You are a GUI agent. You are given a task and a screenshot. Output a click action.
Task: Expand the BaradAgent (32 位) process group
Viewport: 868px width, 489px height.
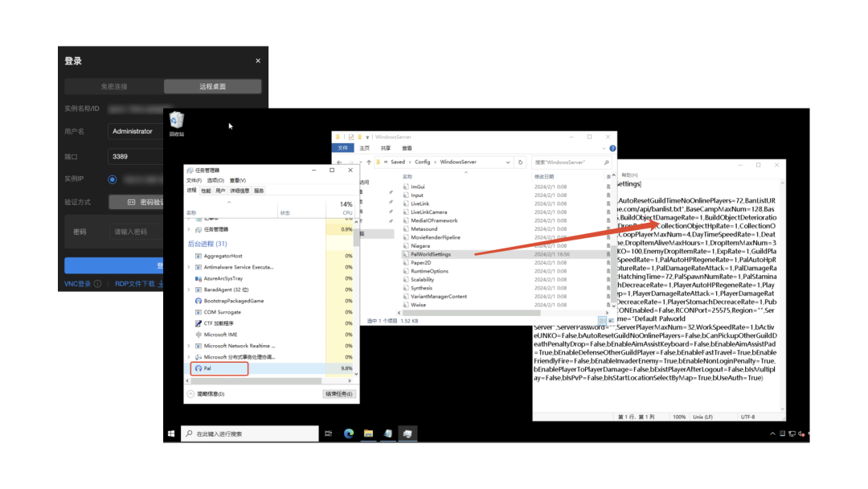(x=190, y=290)
